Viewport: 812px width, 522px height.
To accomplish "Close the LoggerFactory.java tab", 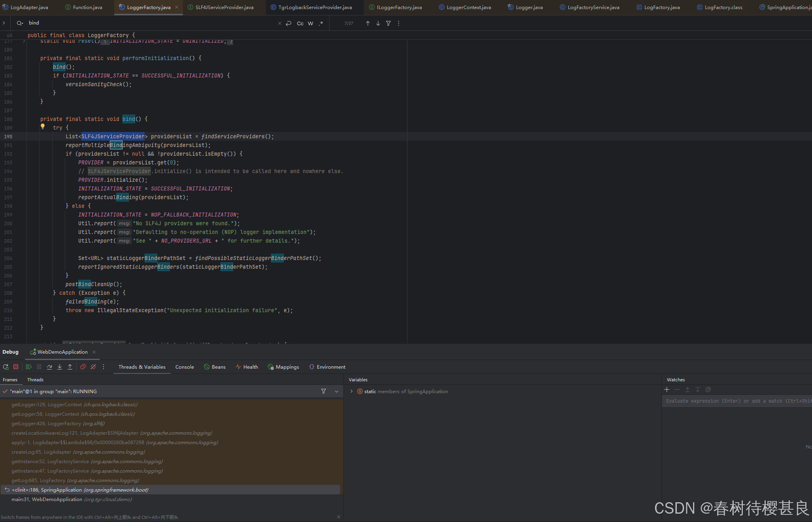I will (x=177, y=7).
